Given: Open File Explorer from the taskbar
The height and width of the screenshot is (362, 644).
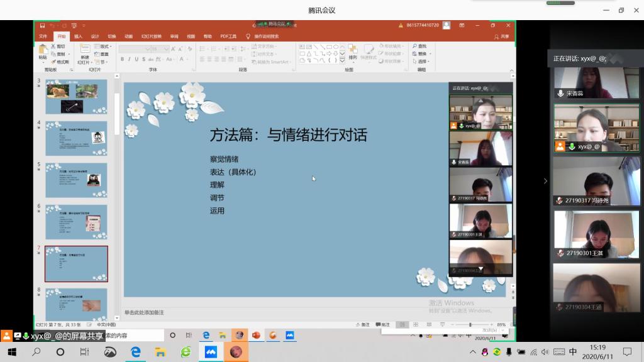Looking at the screenshot, I should click(x=160, y=352).
